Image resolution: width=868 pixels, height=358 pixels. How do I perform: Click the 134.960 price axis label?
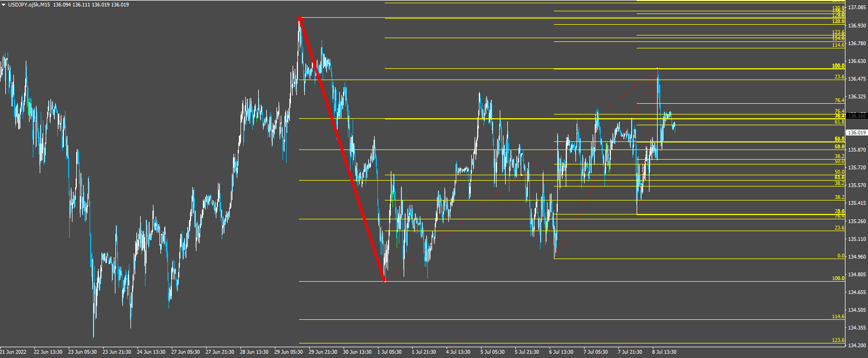tap(857, 256)
